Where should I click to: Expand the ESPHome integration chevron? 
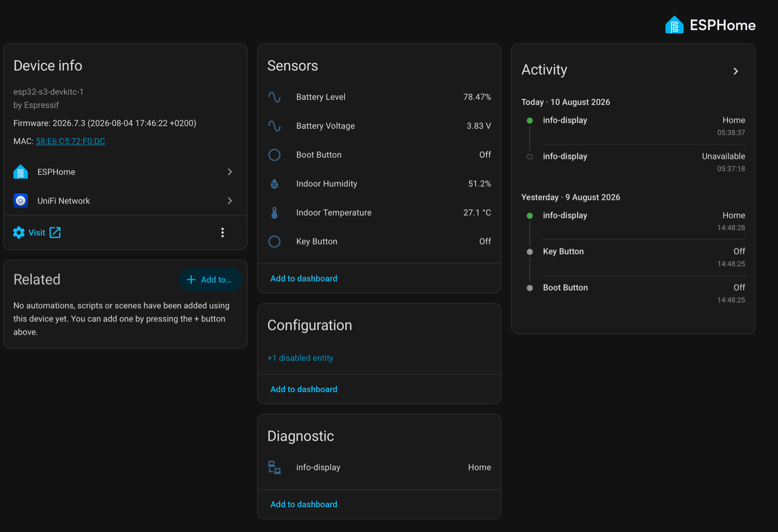click(x=230, y=172)
